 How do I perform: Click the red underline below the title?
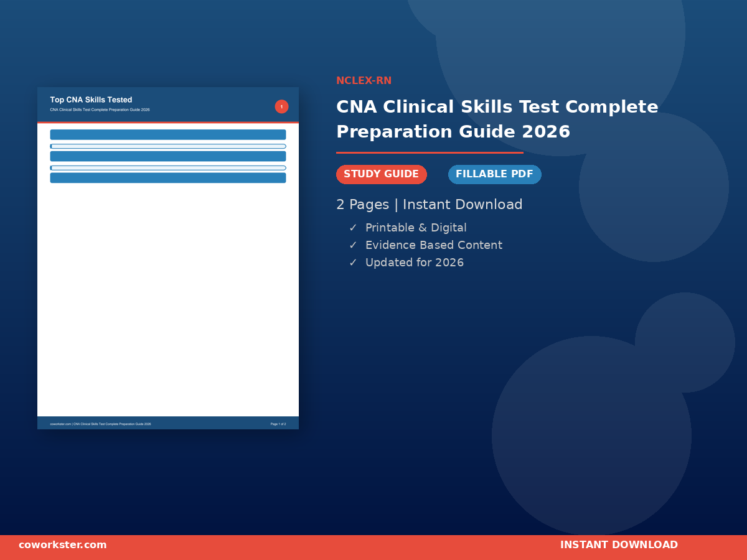coord(430,152)
